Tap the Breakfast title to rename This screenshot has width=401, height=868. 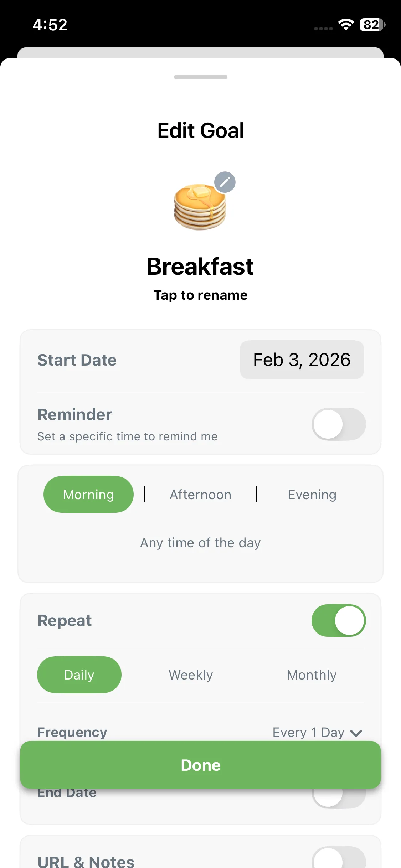200,267
